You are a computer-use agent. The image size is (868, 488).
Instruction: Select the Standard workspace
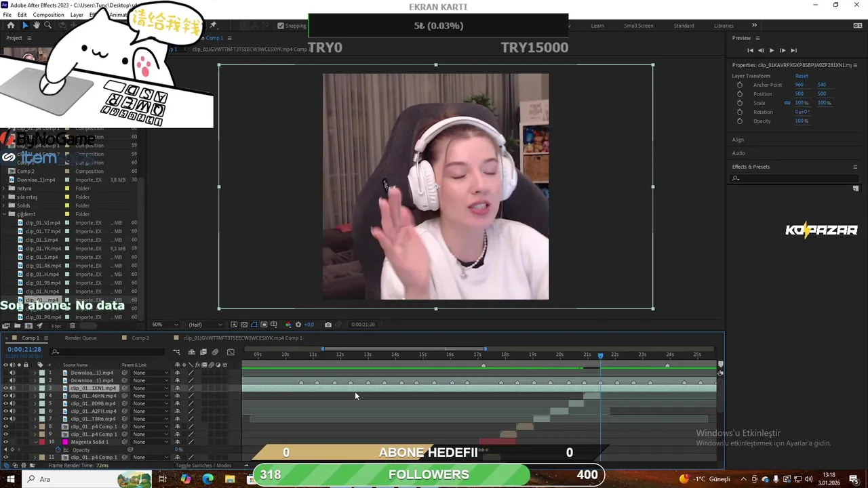684,26
